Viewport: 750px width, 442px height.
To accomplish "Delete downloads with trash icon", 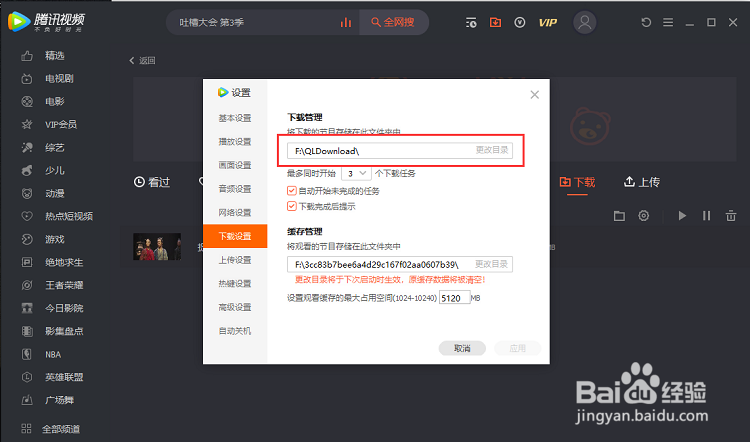I will pos(731,216).
